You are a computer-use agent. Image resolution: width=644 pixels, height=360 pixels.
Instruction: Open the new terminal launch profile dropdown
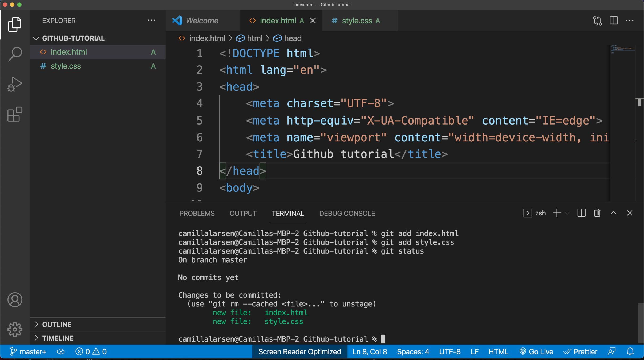[567, 213]
